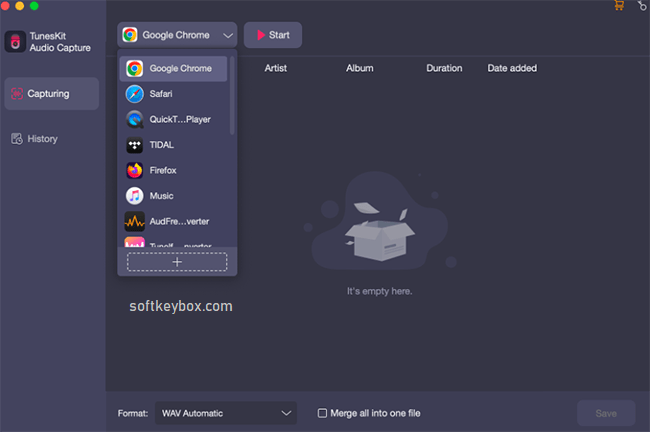650x432 pixels.
Task: Start audio capturing with Start button
Action: click(x=273, y=35)
